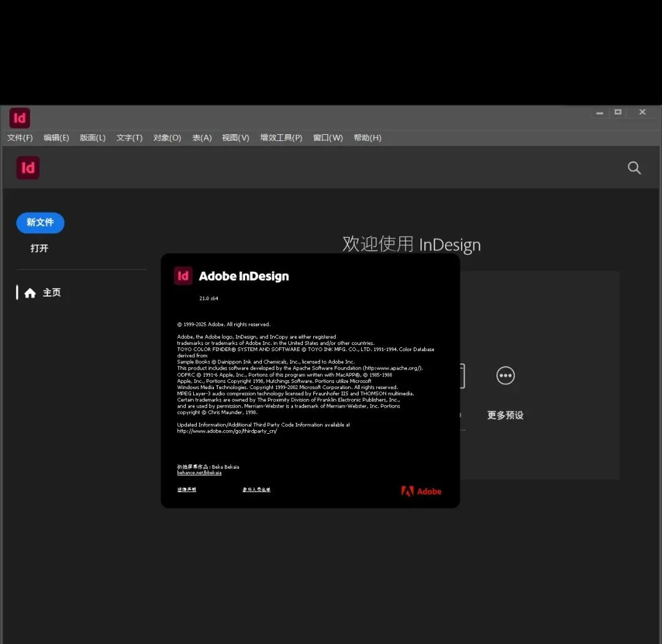This screenshot has height=644, width=662.
Task: Click the 打开 button
Action: (x=39, y=248)
